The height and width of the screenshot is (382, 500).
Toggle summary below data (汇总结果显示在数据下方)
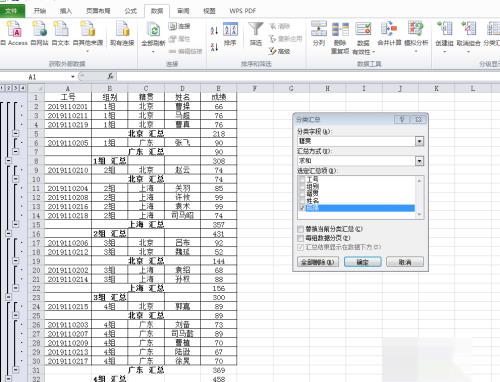(x=301, y=247)
